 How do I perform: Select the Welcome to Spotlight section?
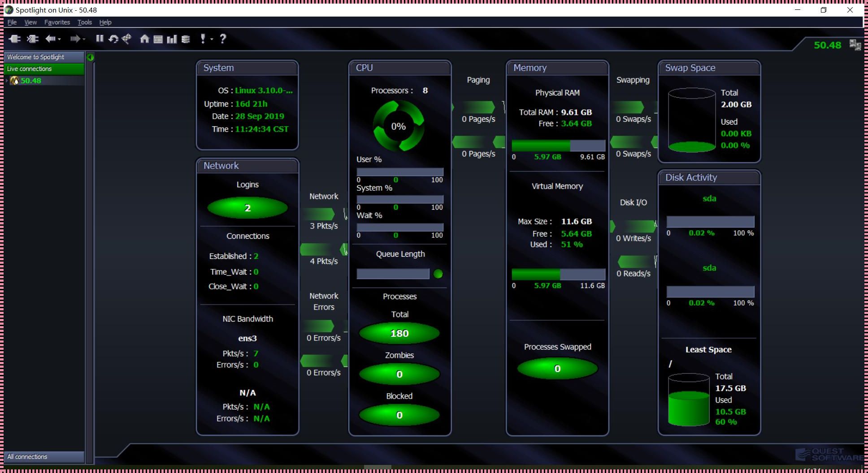(x=44, y=57)
